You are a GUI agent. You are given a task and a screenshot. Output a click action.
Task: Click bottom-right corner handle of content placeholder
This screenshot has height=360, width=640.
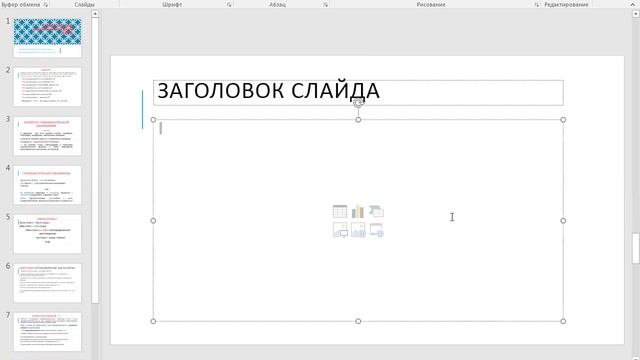point(563,321)
